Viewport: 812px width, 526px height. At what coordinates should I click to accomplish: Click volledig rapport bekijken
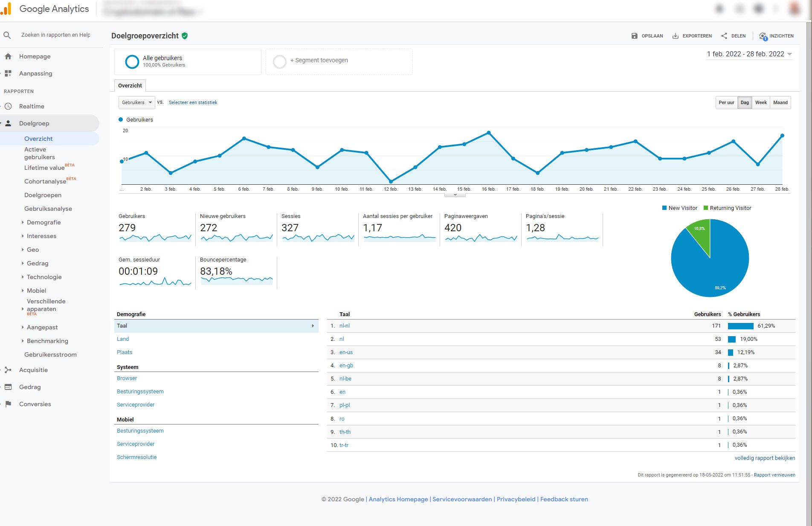click(x=765, y=458)
